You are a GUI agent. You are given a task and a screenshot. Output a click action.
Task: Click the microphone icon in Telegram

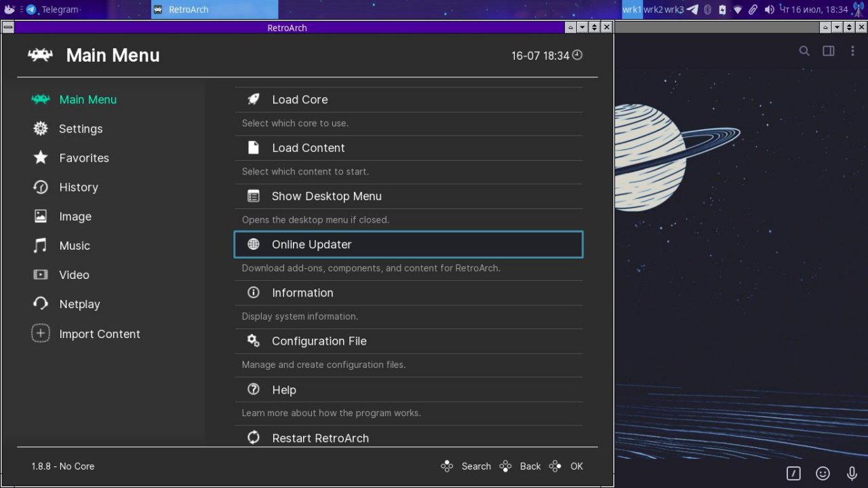coord(852,473)
